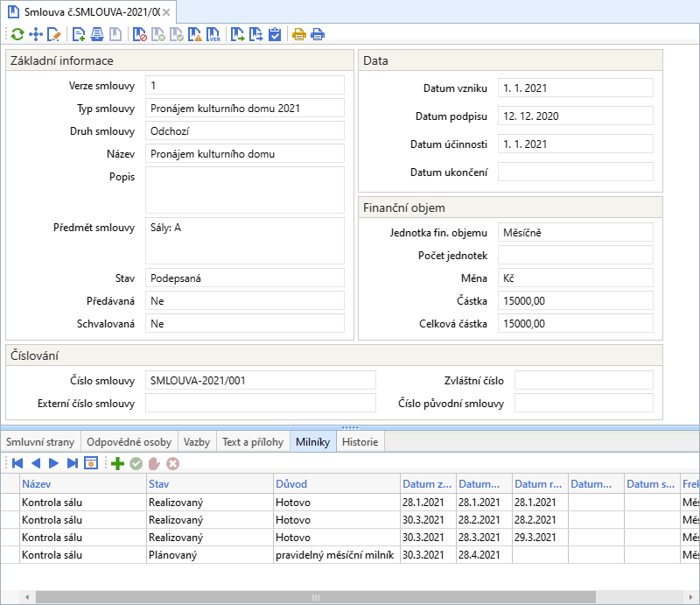
Task: Click the Číslo smlouvy input field
Action: (260, 380)
